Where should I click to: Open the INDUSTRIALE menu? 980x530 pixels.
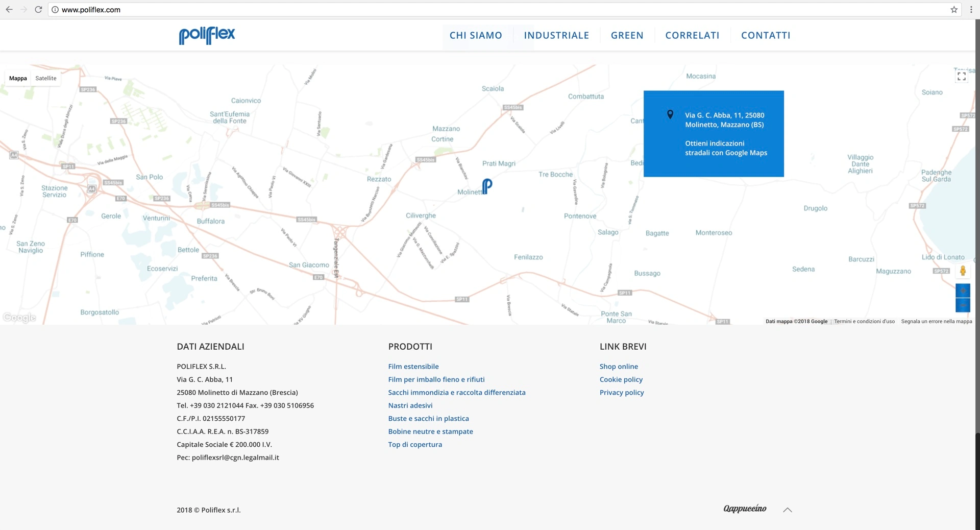coord(556,35)
